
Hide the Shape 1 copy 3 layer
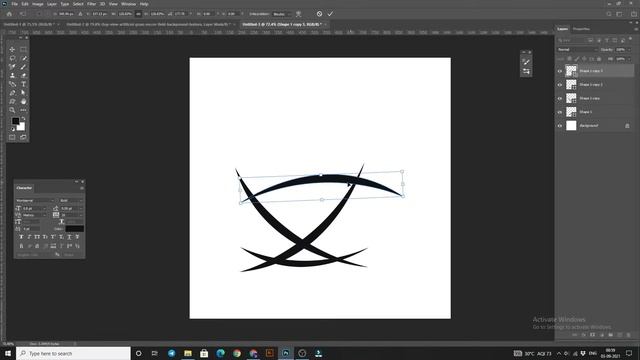click(560, 71)
